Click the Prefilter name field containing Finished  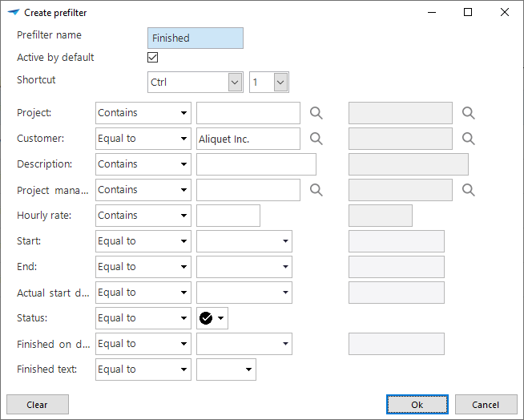[x=195, y=38]
